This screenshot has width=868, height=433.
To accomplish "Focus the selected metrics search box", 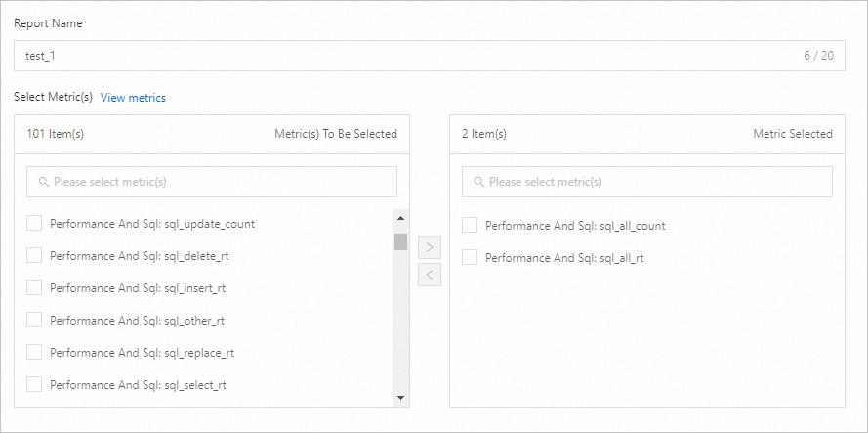I will (654, 182).
